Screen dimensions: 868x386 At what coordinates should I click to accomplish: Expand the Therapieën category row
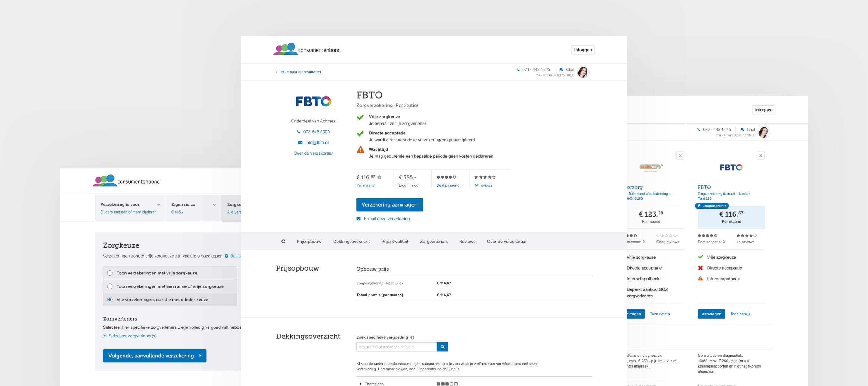click(474, 384)
